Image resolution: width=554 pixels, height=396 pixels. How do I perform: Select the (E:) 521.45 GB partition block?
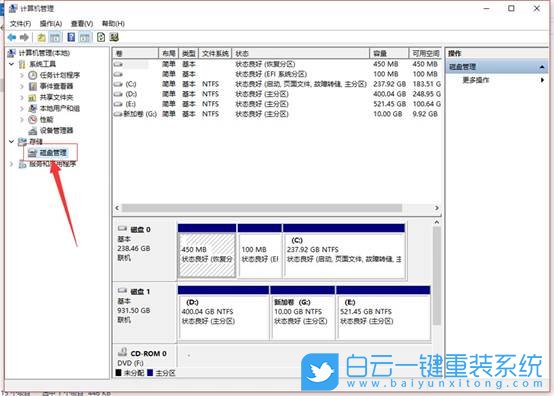coord(383,313)
